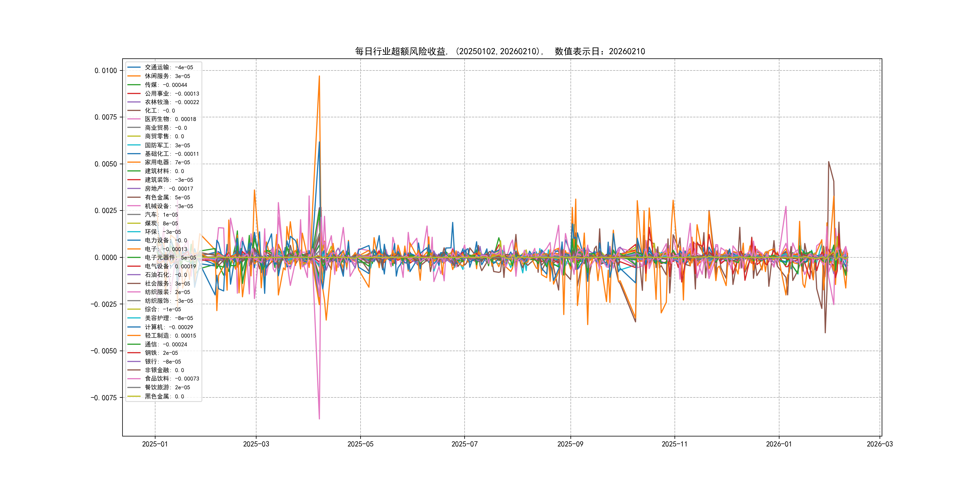Click the 国防军工 legend label
Image resolution: width=980 pixels, height=490 pixels.
point(157,145)
